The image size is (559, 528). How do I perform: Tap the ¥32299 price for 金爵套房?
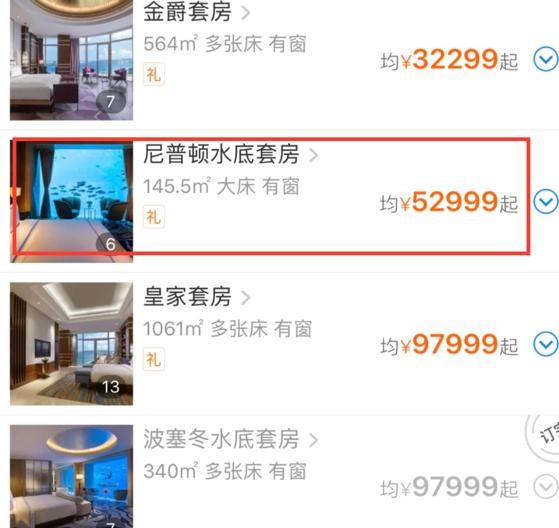pos(449,60)
